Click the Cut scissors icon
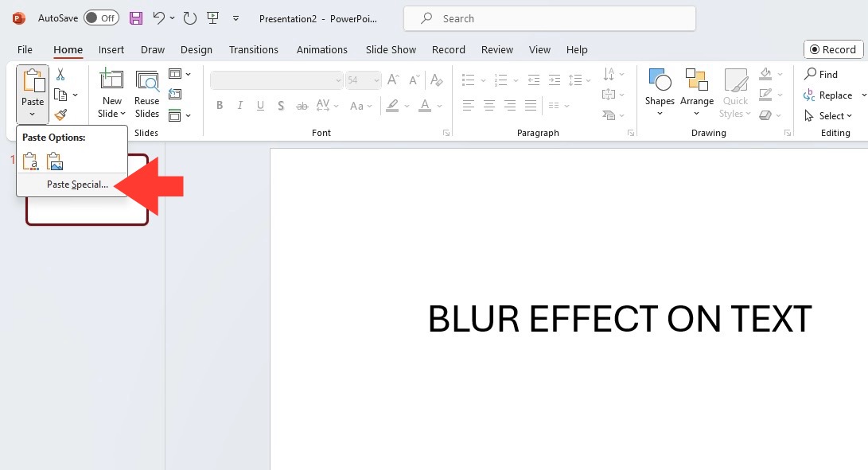Image resolution: width=868 pixels, height=470 pixels. point(60,75)
